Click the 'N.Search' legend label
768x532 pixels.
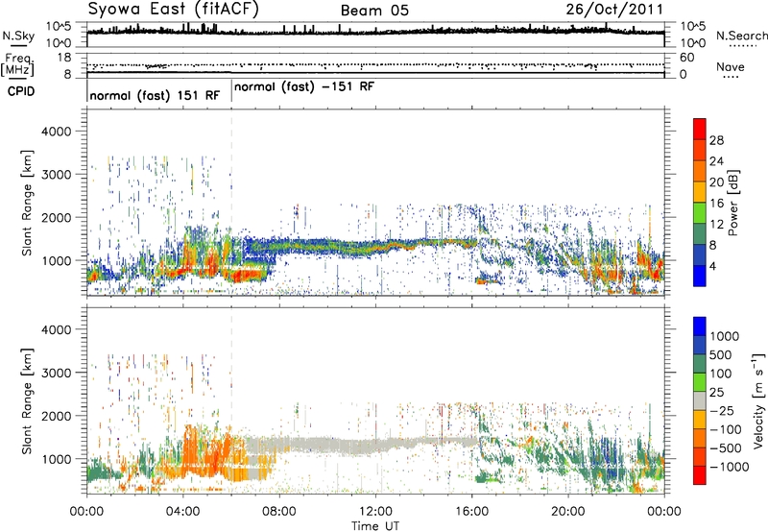[x=741, y=36]
